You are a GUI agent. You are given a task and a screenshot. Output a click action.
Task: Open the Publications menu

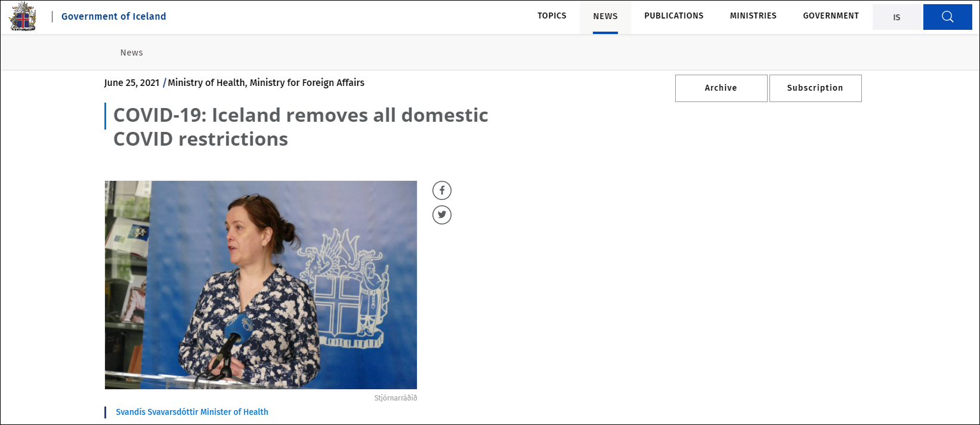[674, 16]
